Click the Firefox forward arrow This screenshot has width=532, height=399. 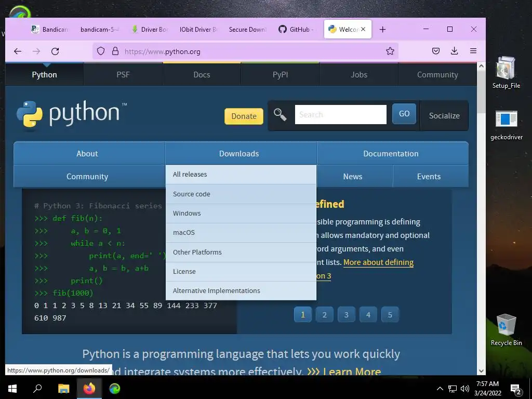tap(36, 51)
